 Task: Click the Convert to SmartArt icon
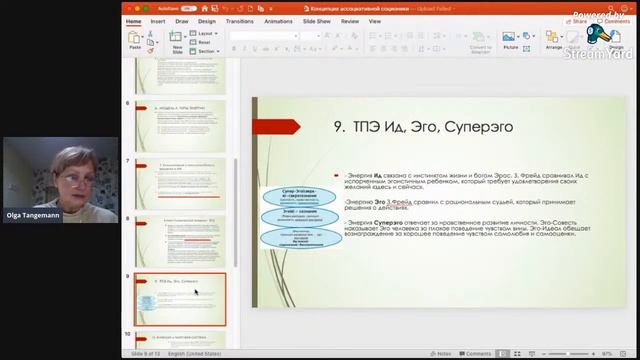point(478,37)
